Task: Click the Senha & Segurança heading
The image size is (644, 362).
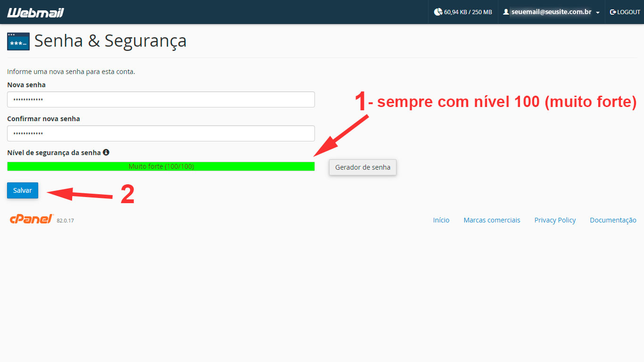Action: (110, 41)
